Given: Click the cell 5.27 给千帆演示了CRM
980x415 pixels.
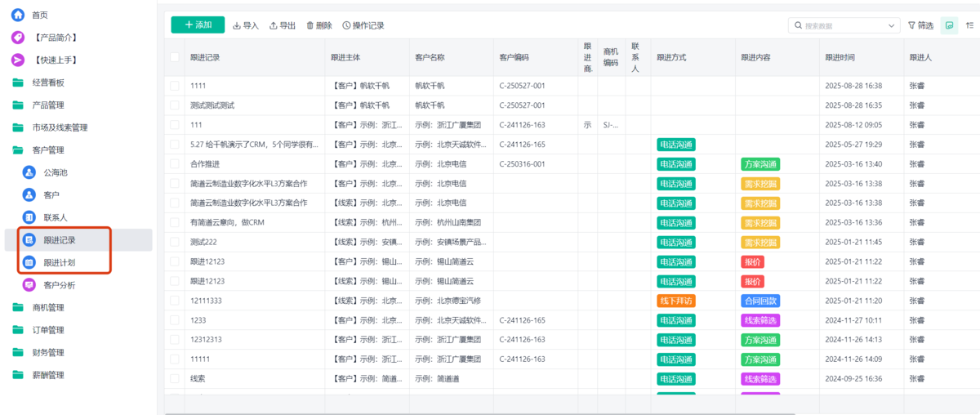Looking at the screenshot, I should [x=254, y=145].
